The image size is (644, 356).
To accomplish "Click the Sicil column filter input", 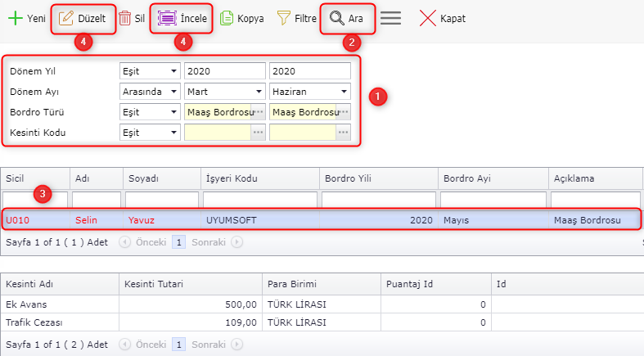I will 34,200.
